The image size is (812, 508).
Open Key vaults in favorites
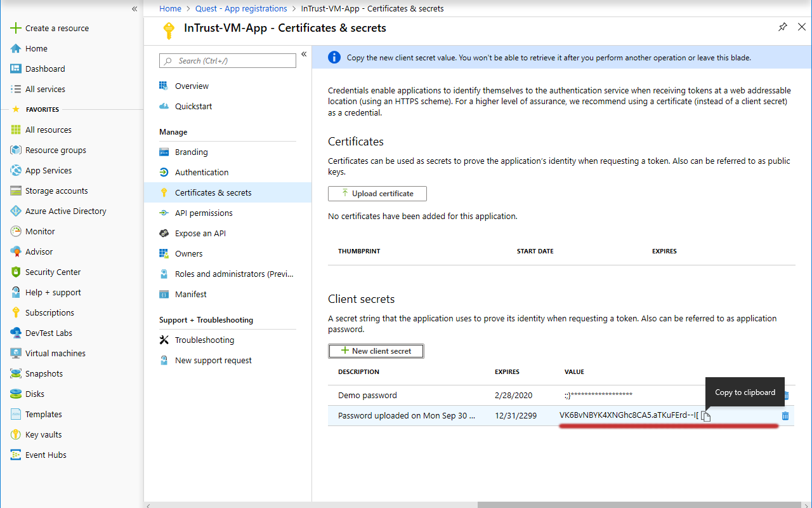43,434
